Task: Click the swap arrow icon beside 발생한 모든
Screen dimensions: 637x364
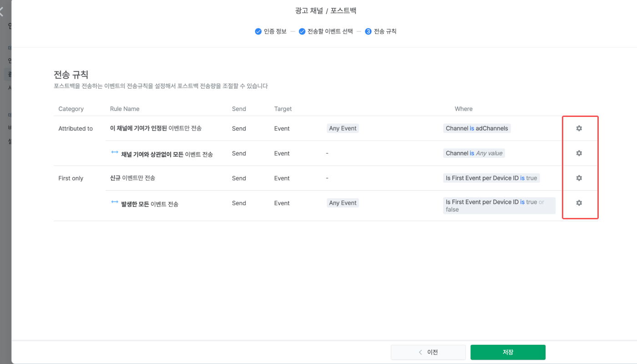Action: 115,202
